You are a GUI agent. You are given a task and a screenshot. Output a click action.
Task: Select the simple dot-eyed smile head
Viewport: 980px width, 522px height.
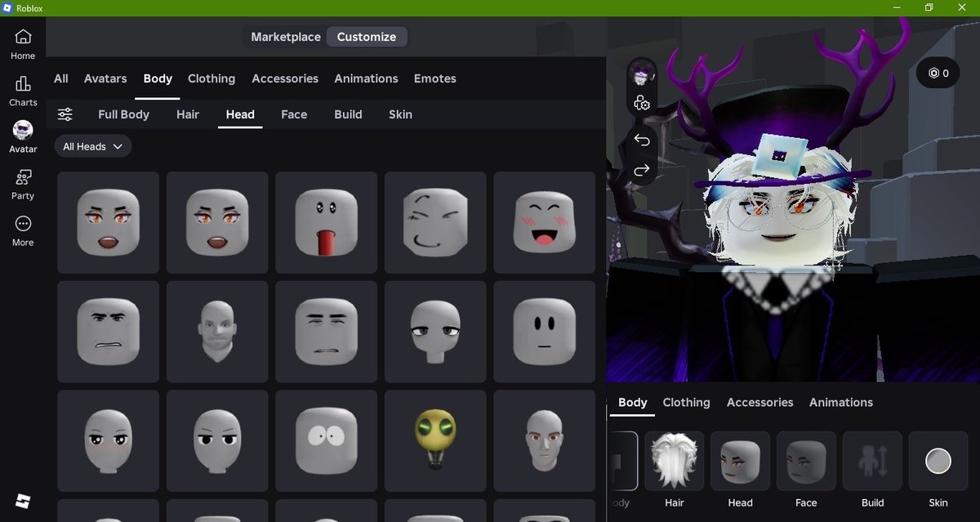(x=545, y=332)
